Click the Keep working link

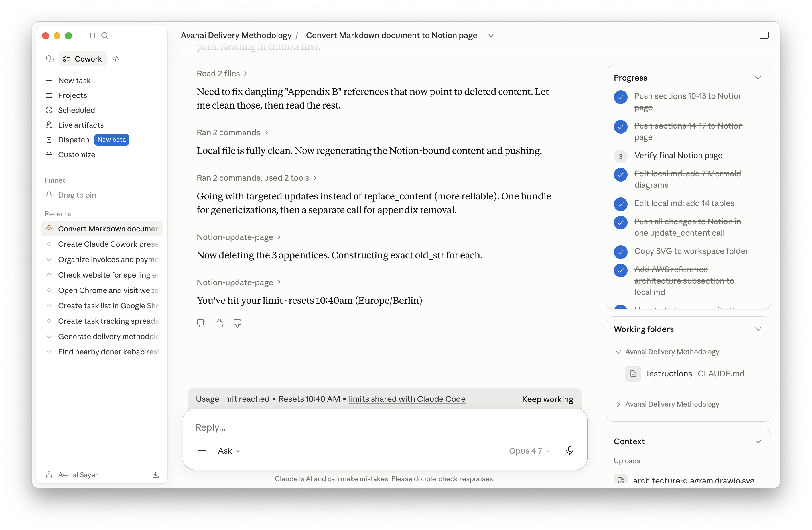click(x=547, y=399)
